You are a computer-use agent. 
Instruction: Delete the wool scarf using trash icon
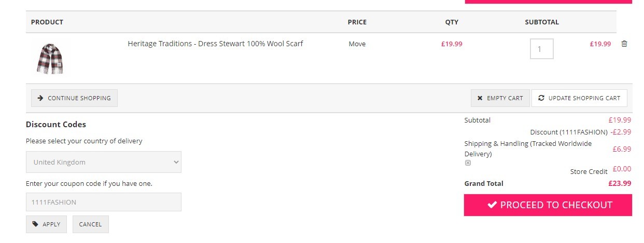pos(624,44)
